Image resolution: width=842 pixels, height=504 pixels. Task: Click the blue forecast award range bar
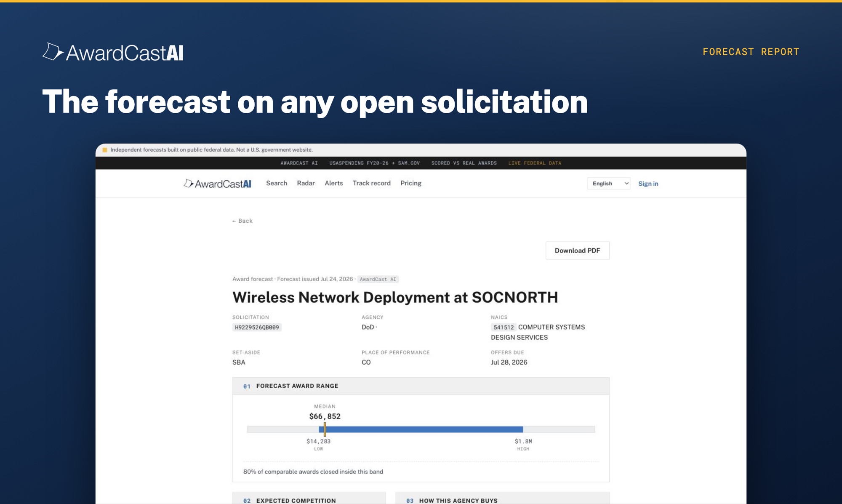(x=421, y=429)
